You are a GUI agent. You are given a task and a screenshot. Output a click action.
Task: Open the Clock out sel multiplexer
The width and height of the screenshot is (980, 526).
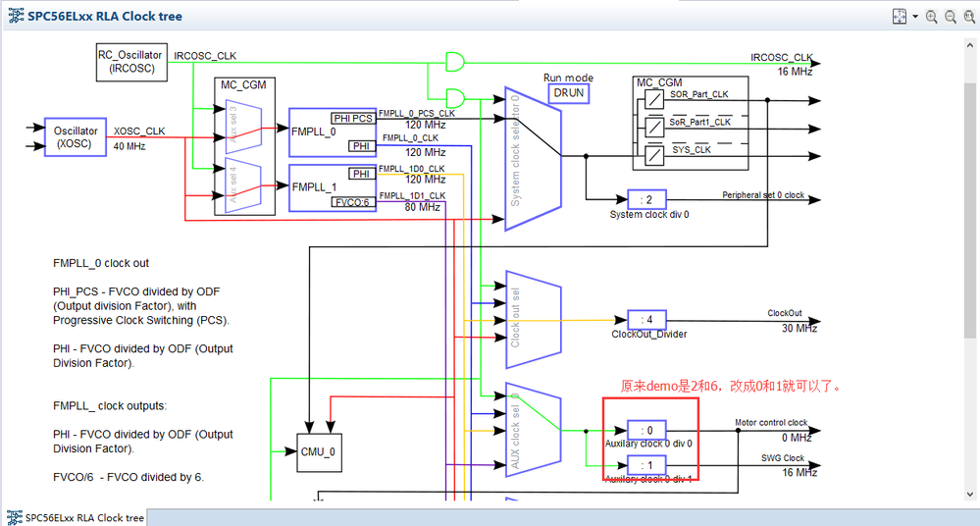point(533,319)
